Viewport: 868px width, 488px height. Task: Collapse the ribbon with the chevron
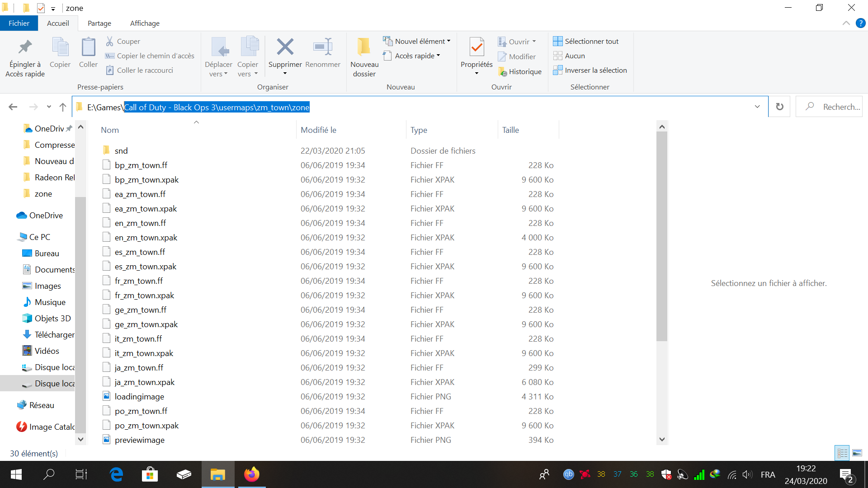tap(846, 23)
